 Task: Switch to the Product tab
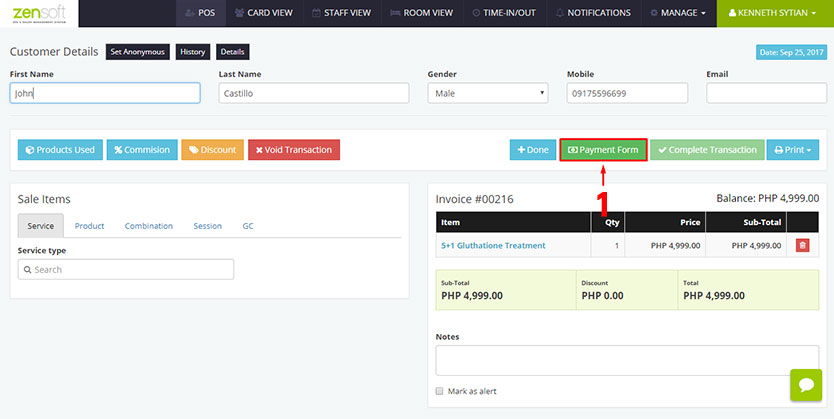click(x=89, y=226)
